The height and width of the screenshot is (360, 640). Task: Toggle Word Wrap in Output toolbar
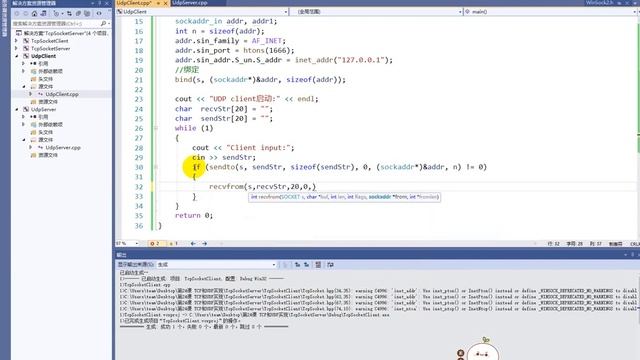331,264
